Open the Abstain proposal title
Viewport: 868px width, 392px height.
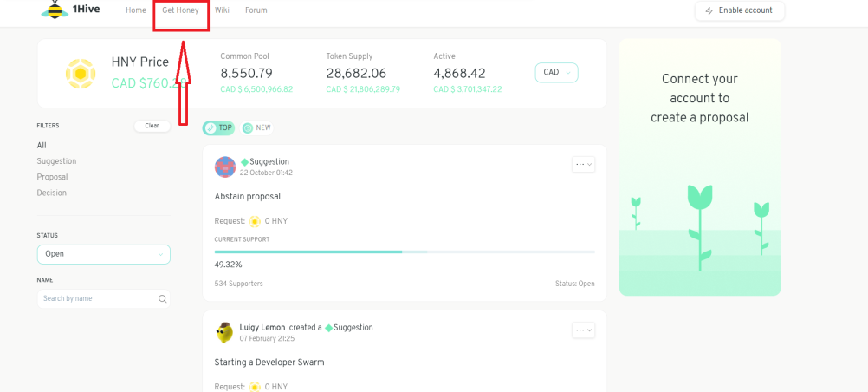[x=248, y=196]
